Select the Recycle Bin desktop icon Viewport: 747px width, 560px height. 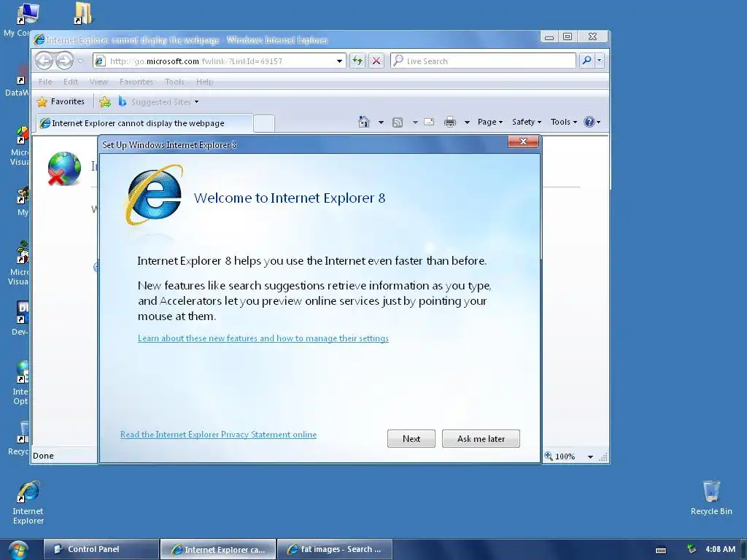pos(711,497)
